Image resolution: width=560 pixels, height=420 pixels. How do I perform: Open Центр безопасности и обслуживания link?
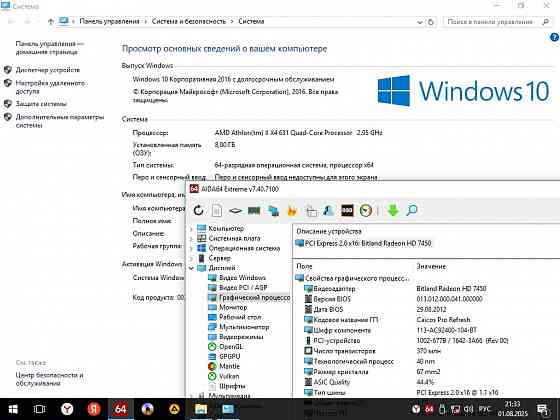coord(49,379)
